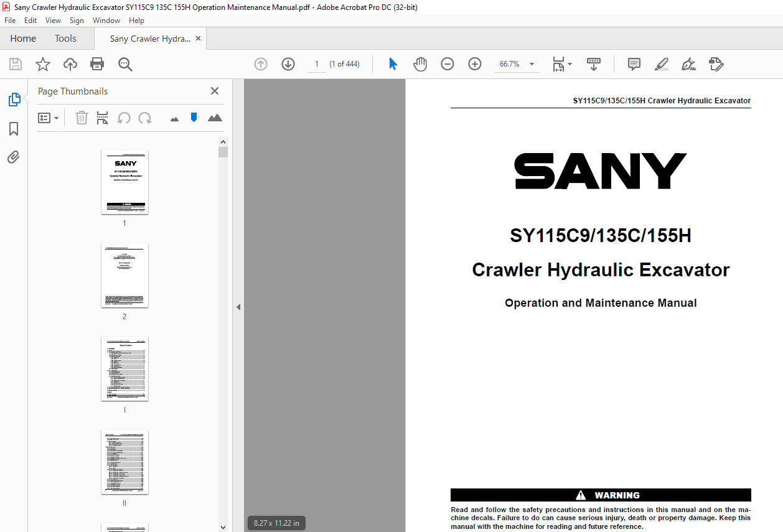Click thumbnails scrollbar down arrow

tap(223, 527)
